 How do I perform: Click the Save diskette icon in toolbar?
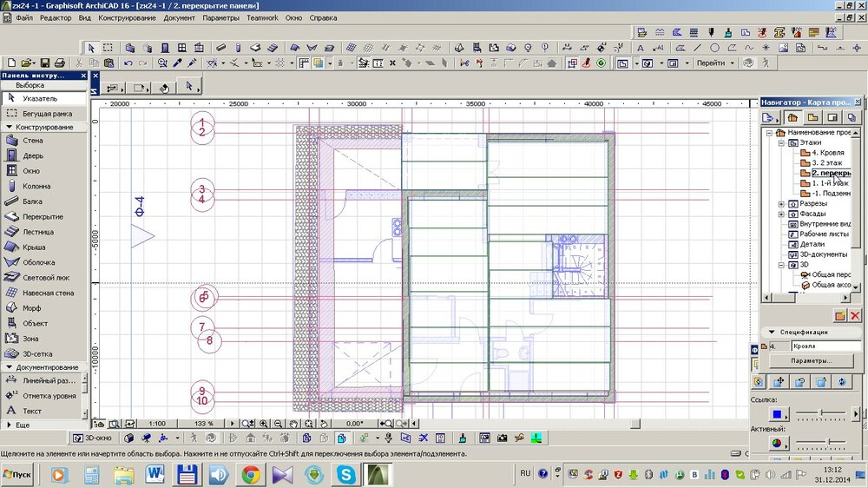pyautogui.click(x=43, y=63)
